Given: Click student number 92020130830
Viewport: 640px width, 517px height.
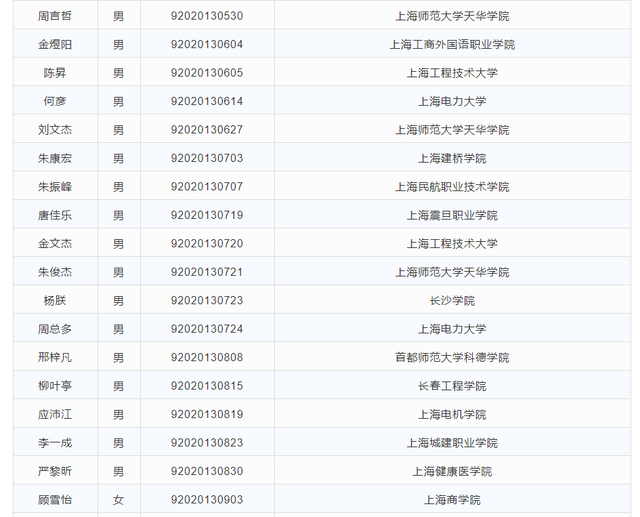Looking at the screenshot, I should (207, 471).
